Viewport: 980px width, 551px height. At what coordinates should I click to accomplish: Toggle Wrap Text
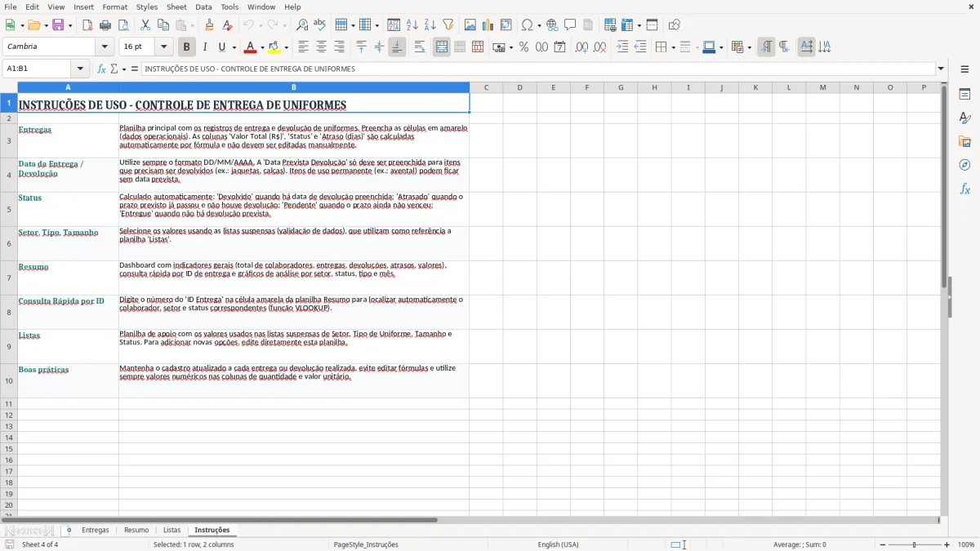pyautogui.click(x=420, y=47)
